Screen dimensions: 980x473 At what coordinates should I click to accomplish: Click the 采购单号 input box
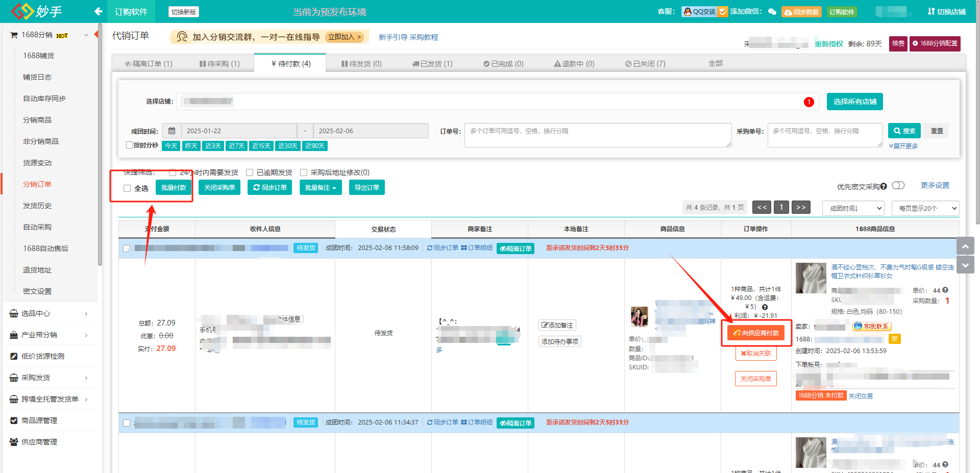pyautogui.click(x=825, y=135)
